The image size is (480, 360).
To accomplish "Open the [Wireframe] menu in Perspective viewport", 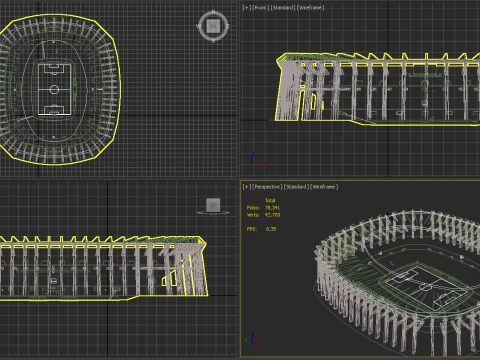I will (324, 187).
